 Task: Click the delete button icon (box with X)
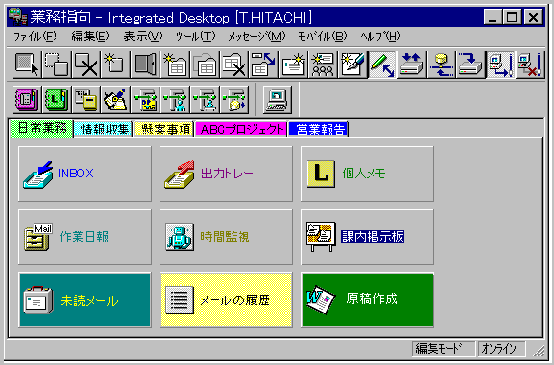click(x=86, y=65)
